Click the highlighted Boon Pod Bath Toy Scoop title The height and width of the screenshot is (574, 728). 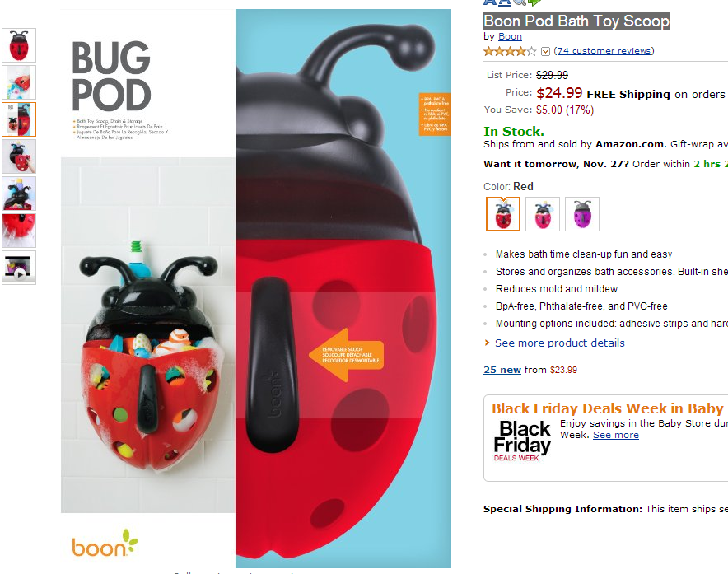(x=576, y=21)
